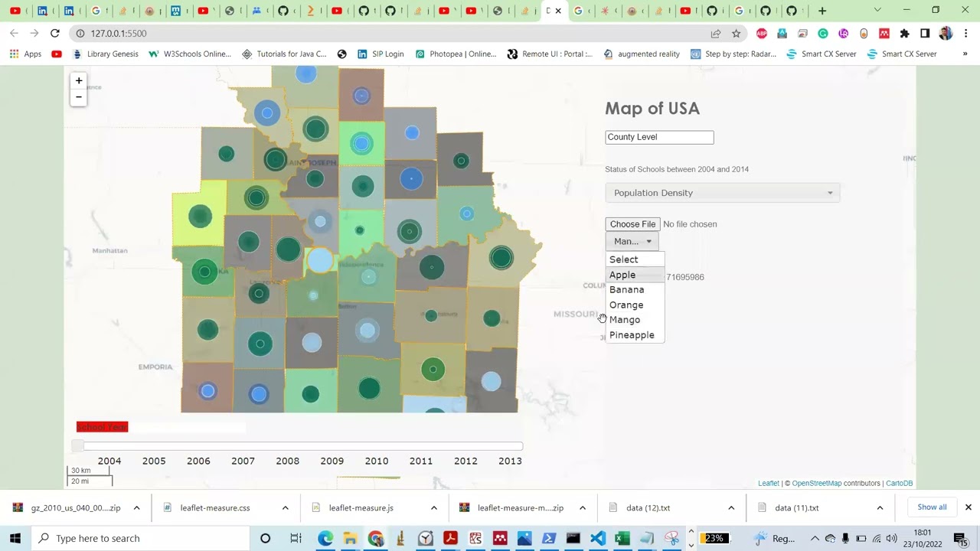Expand options for gz_2010_us_040 zip download

pos(136,507)
